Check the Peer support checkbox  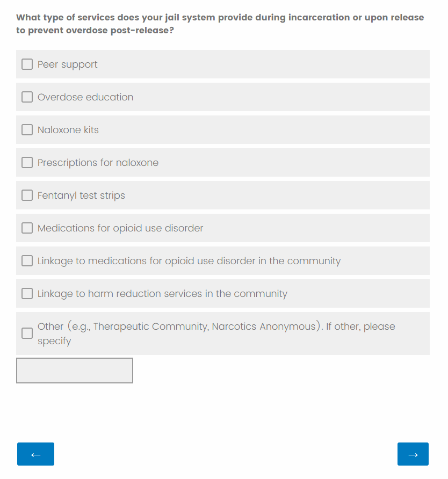27,64
